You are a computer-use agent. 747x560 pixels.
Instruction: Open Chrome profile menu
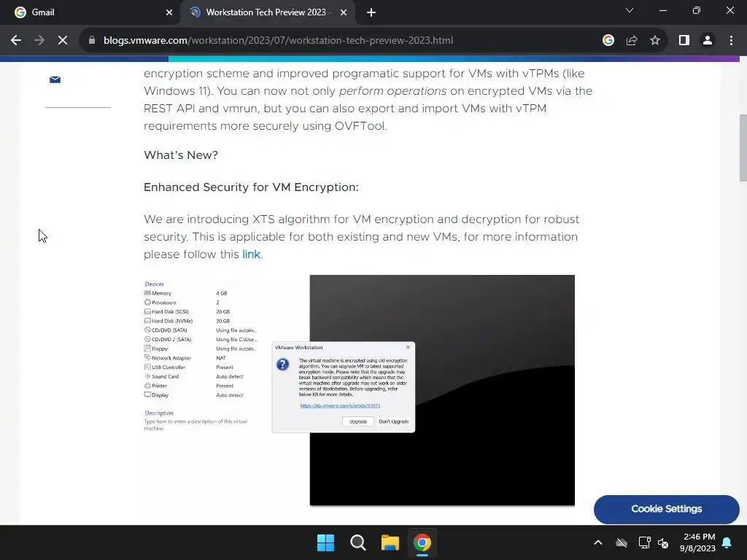pos(708,41)
